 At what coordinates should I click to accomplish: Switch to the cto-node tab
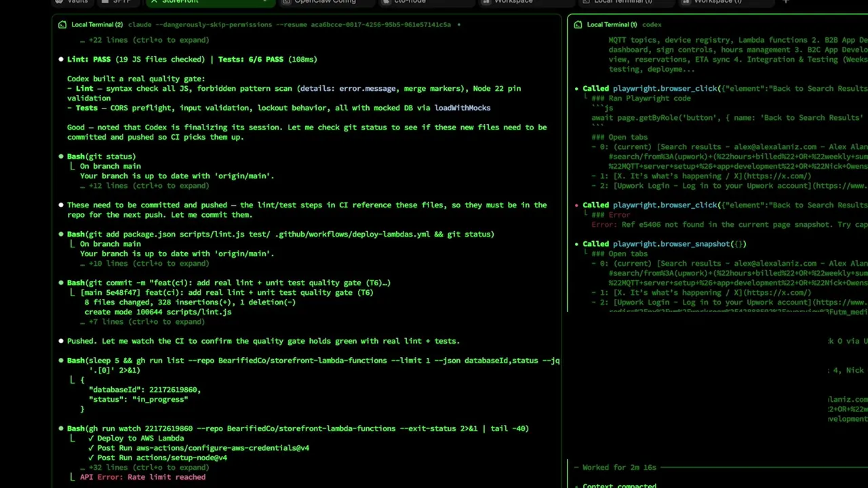(x=410, y=2)
